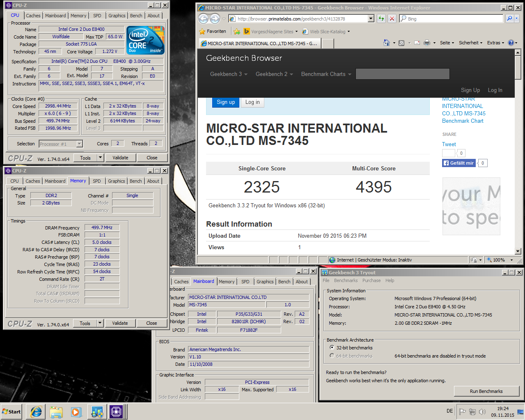The width and height of the screenshot is (525, 420).
Task: Open the Processor #1 selection dropdown
Action: click(x=80, y=144)
